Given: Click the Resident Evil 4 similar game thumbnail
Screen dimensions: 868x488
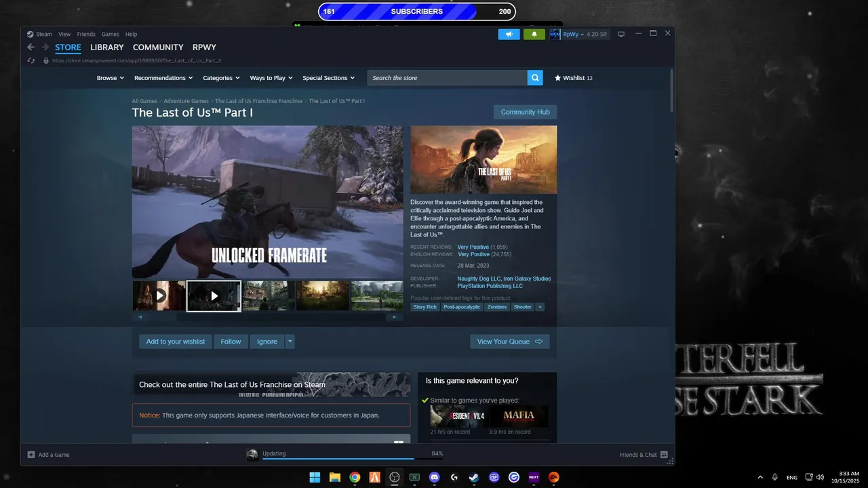Looking at the screenshot, I should pos(458,416).
